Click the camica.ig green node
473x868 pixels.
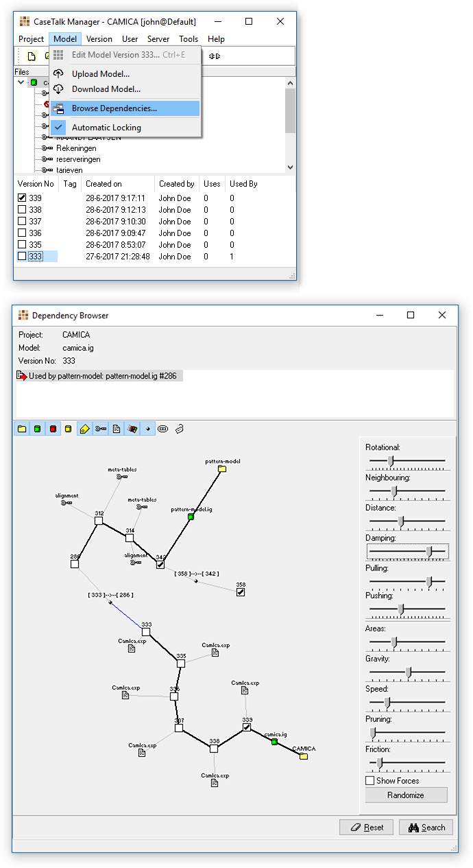pyautogui.click(x=274, y=742)
